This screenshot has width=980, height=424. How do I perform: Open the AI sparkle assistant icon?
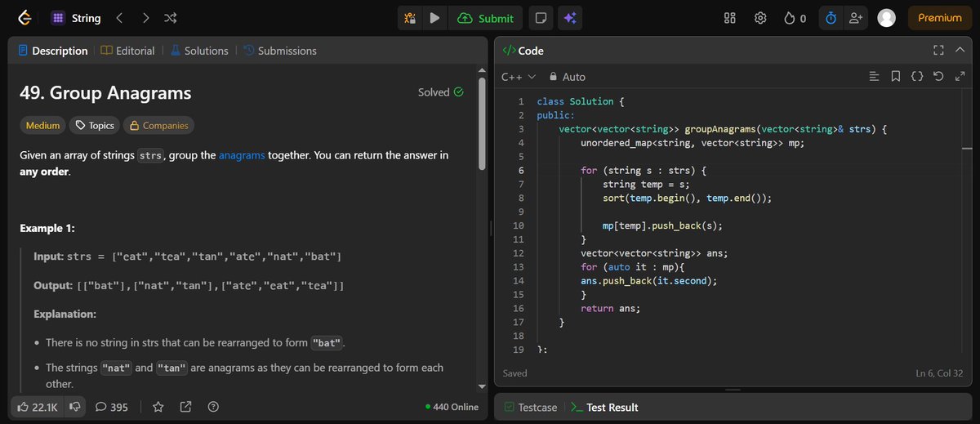click(x=570, y=18)
